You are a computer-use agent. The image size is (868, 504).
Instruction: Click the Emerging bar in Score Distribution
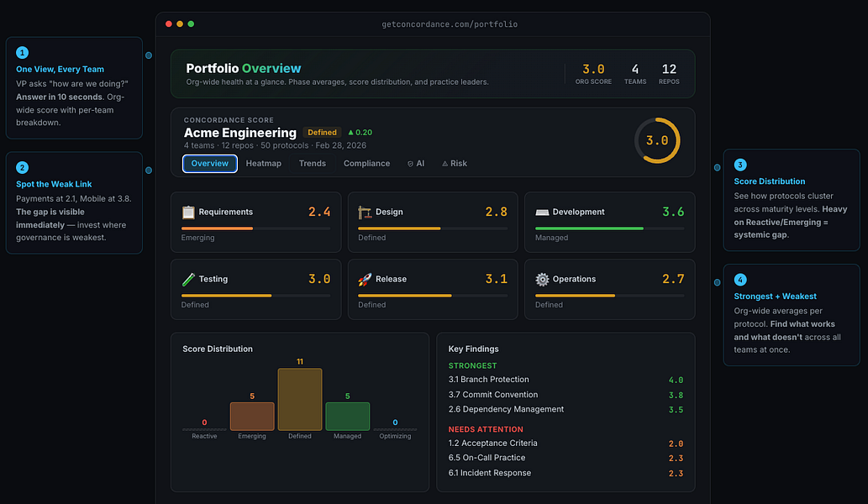[252, 416]
